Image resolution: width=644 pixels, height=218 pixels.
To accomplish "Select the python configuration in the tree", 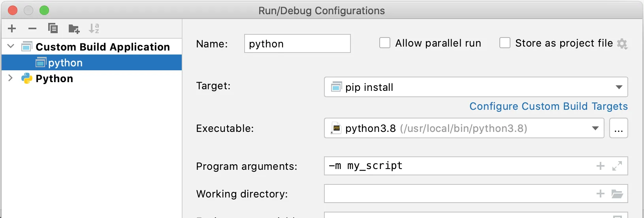I will (x=65, y=63).
